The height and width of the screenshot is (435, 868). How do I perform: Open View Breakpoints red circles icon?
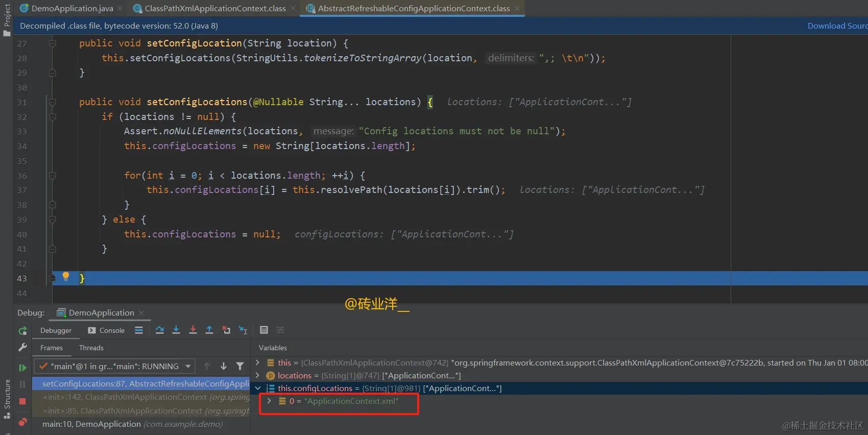click(22, 422)
